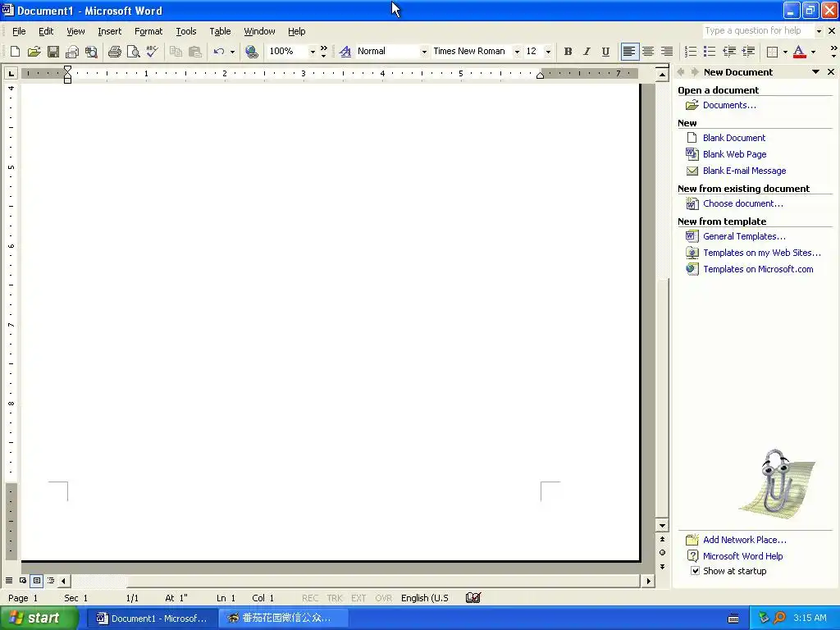Click the General Templates link
Image resolution: width=840 pixels, height=630 pixels.
coord(743,236)
